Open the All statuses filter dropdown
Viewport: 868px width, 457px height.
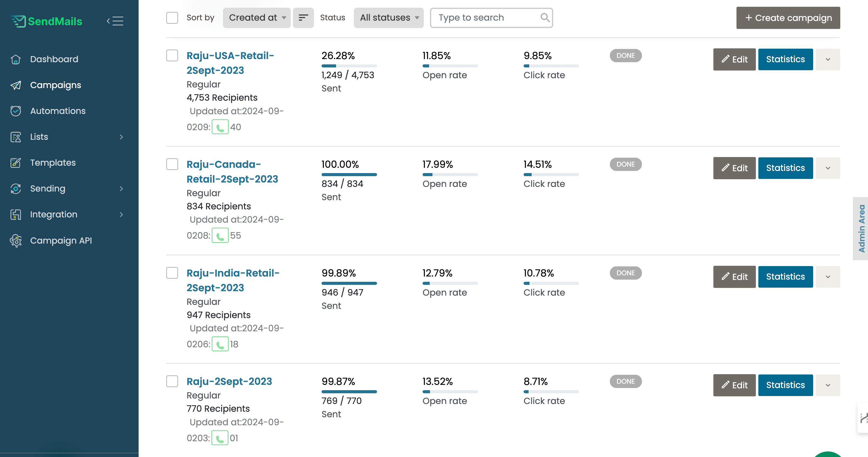[x=388, y=18]
